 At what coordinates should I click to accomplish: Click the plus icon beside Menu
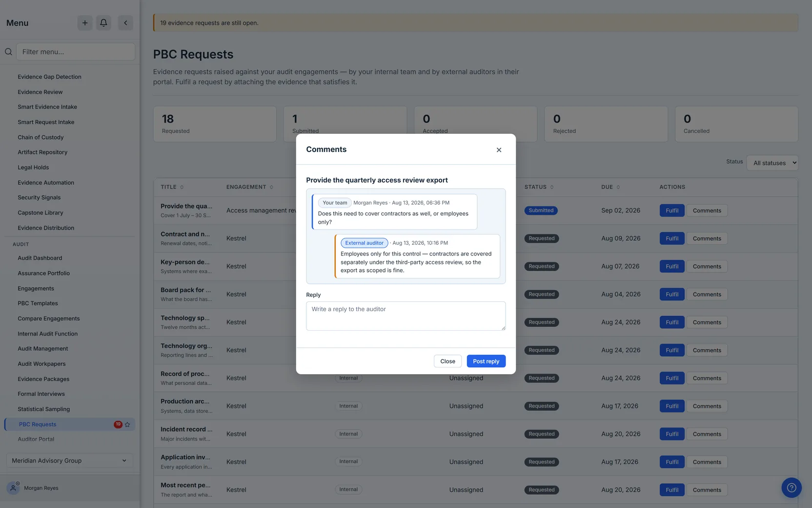[x=85, y=23]
